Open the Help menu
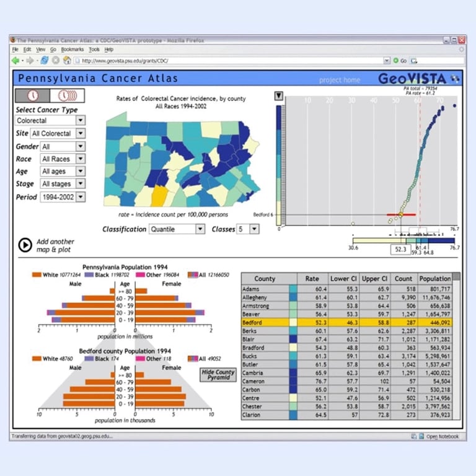This screenshot has height=476, width=476. (x=109, y=49)
